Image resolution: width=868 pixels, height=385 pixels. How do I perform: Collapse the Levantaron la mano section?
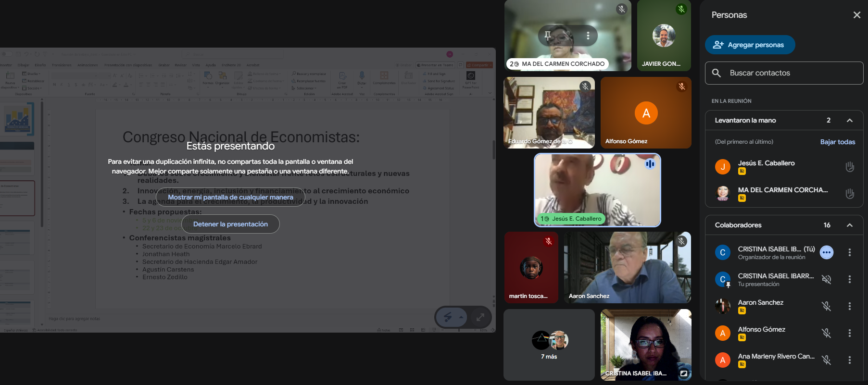pos(850,120)
